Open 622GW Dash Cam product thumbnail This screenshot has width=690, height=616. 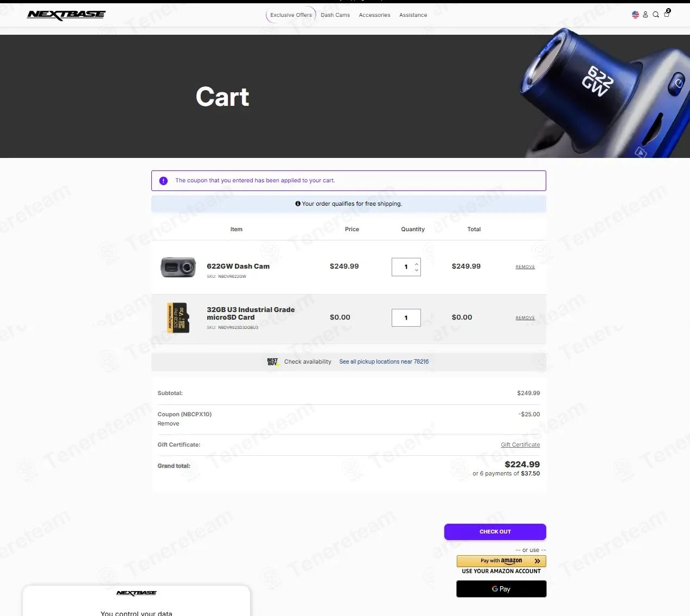tap(178, 266)
